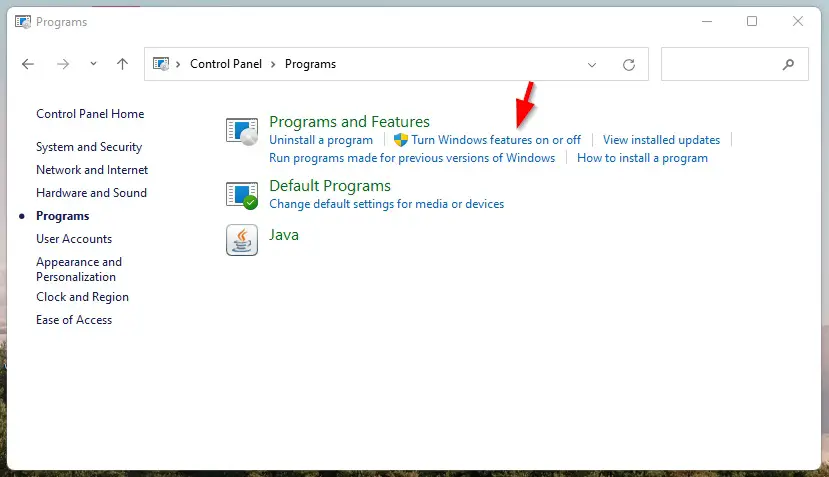
Task: Click Change default settings for media or devices
Action: [x=386, y=204]
